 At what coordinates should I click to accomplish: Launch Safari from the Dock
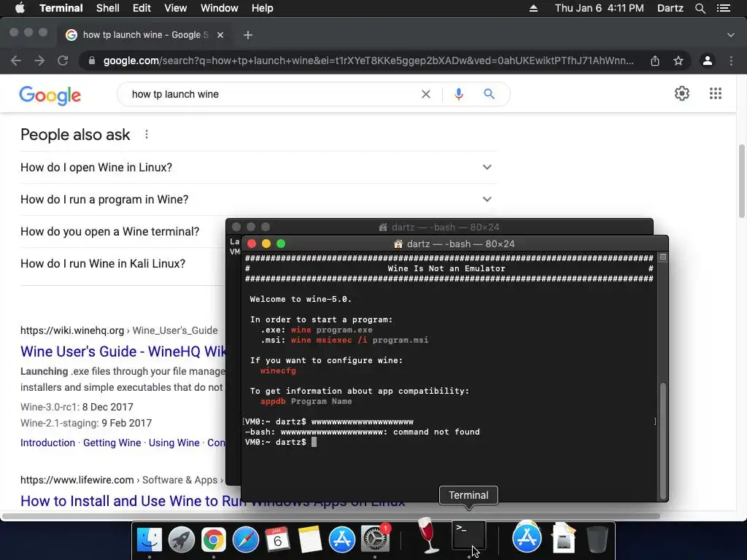(x=245, y=540)
